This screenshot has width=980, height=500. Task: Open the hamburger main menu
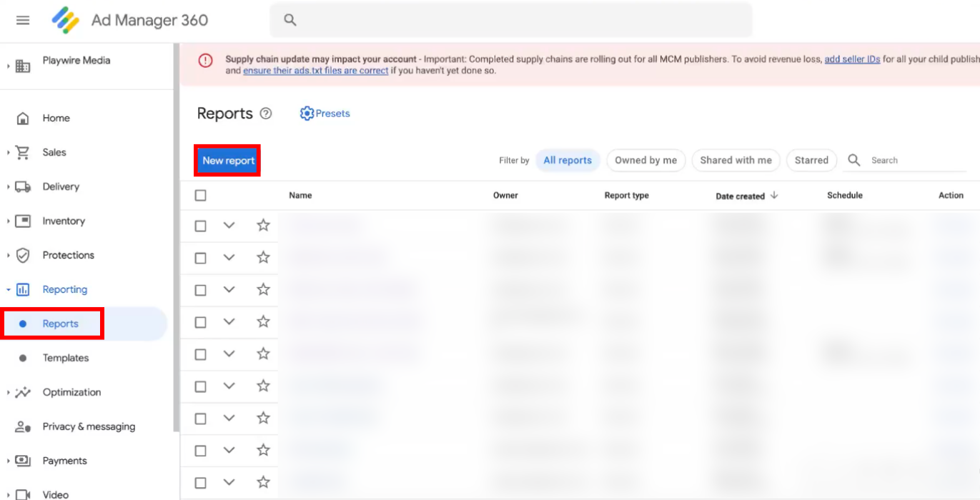(x=23, y=20)
